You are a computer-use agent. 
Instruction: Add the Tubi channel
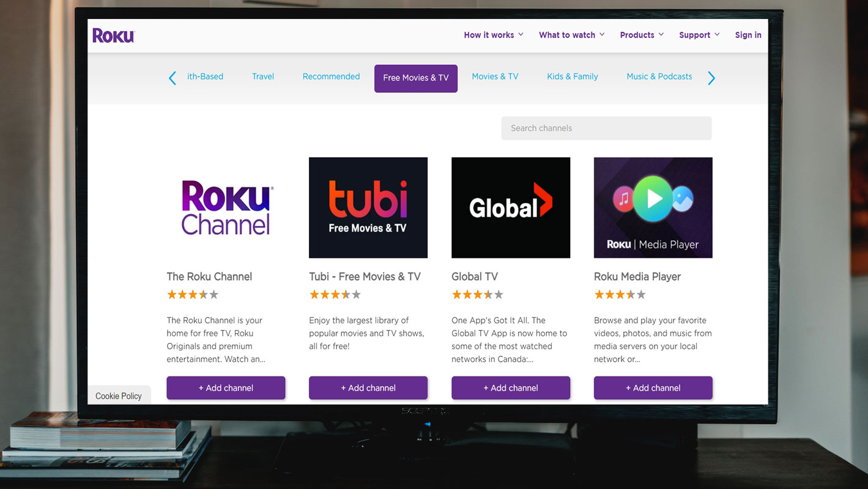[368, 388]
